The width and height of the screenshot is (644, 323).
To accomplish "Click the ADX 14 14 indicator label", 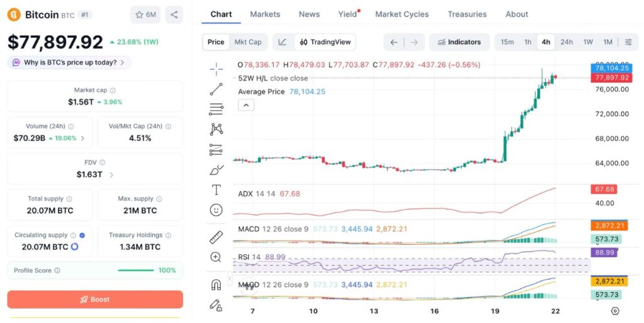I will tap(257, 194).
